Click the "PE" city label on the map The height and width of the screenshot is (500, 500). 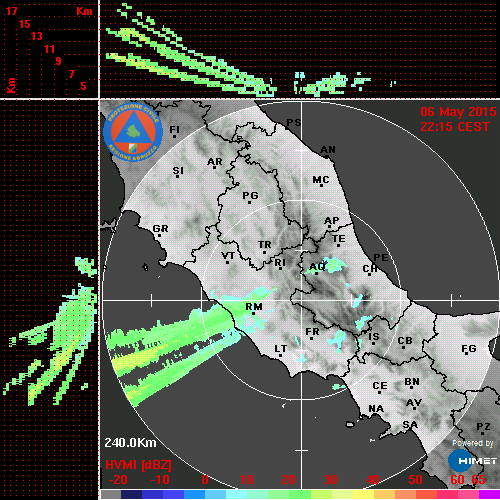381,258
